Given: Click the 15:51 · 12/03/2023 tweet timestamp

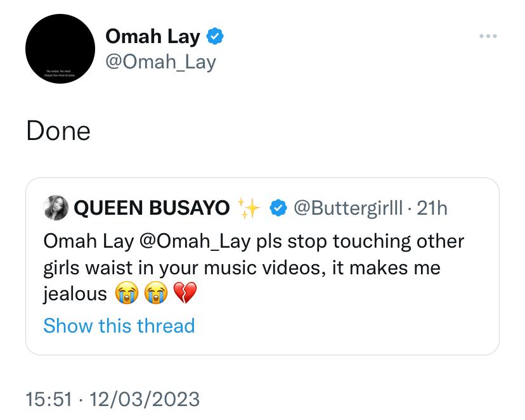Looking at the screenshot, I should (x=112, y=399).
